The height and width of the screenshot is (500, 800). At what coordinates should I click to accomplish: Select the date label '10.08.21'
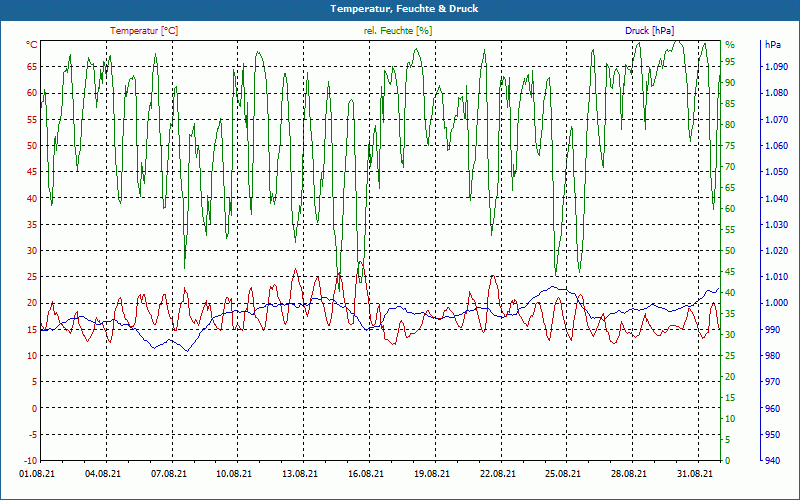(x=234, y=473)
